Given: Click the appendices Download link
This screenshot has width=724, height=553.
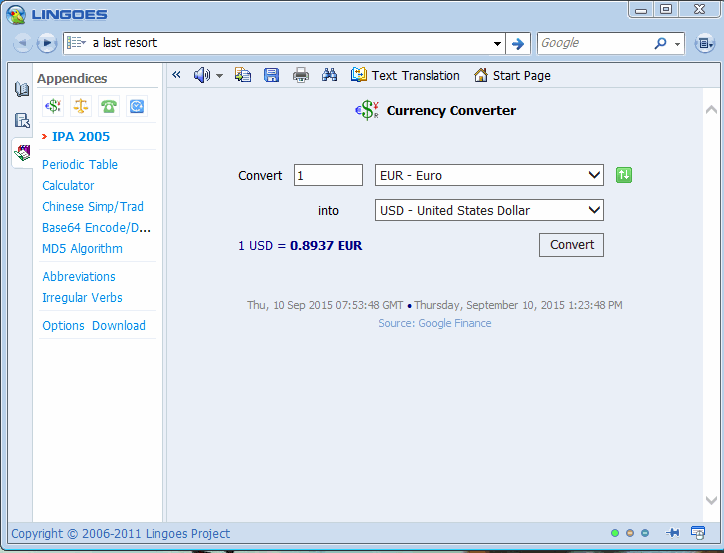Looking at the screenshot, I should [119, 325].
